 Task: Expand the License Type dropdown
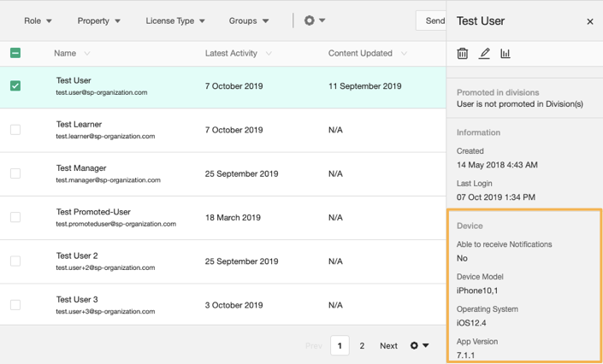(x=175, y=21)
